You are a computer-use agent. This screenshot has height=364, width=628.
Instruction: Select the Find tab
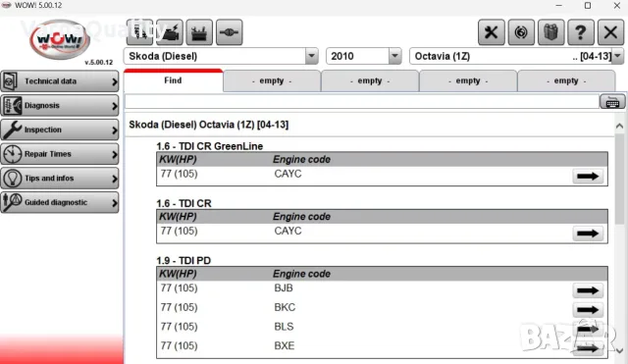click(x=173, y=80)
